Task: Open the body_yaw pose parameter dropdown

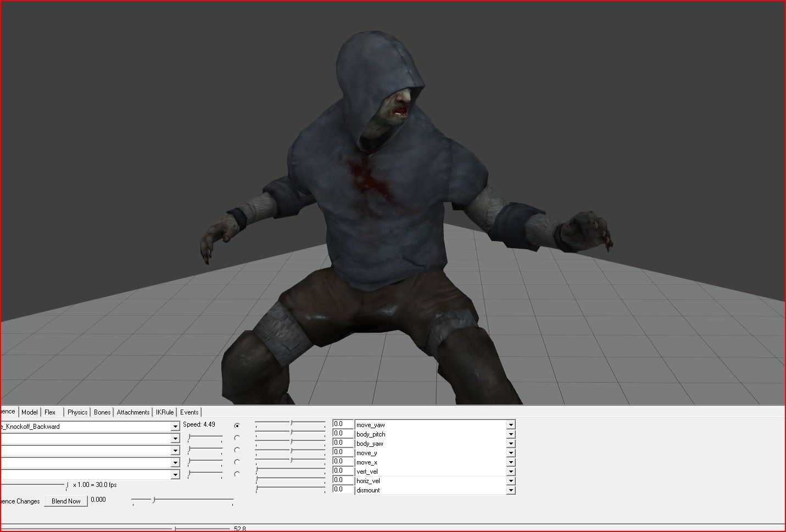Action: tap(511, 444)
